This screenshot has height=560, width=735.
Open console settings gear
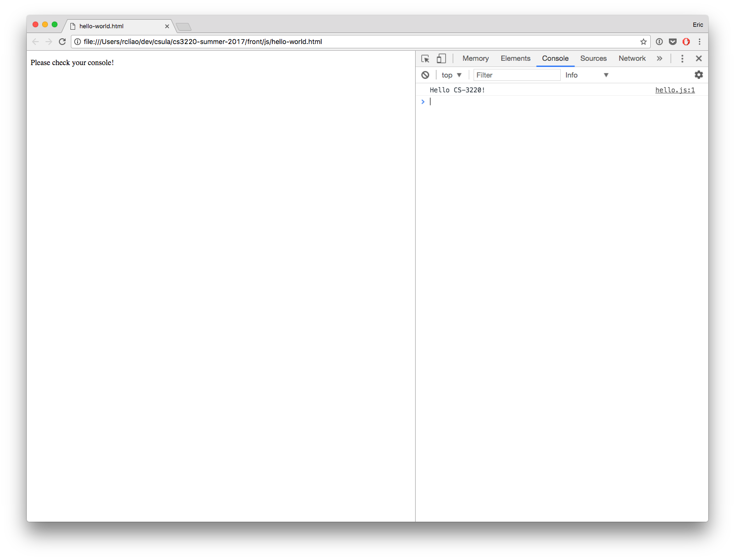699,75
